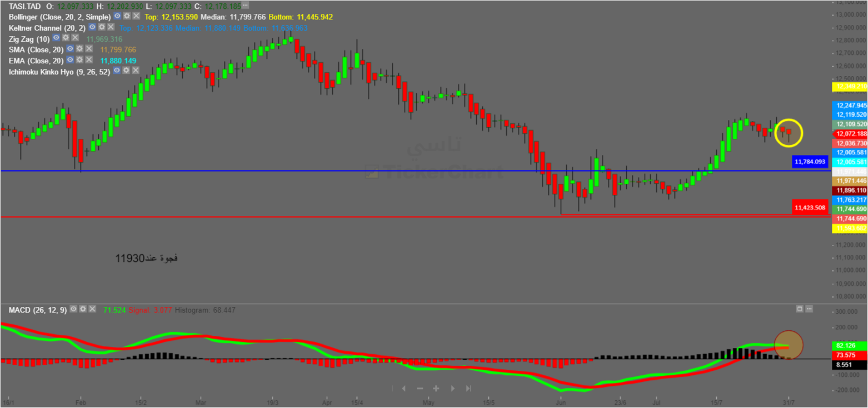
Task: Toggle Zig Zag indicator visibility
Action: click(56, 38)
